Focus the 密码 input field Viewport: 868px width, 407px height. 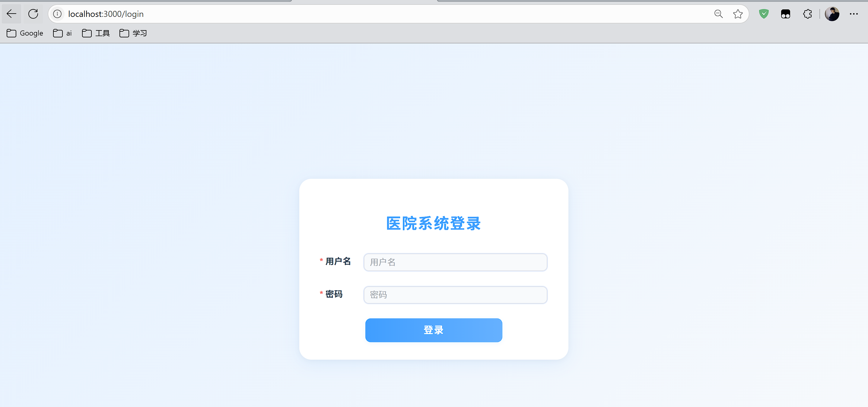pyautogui.click(x=455, y=295)
